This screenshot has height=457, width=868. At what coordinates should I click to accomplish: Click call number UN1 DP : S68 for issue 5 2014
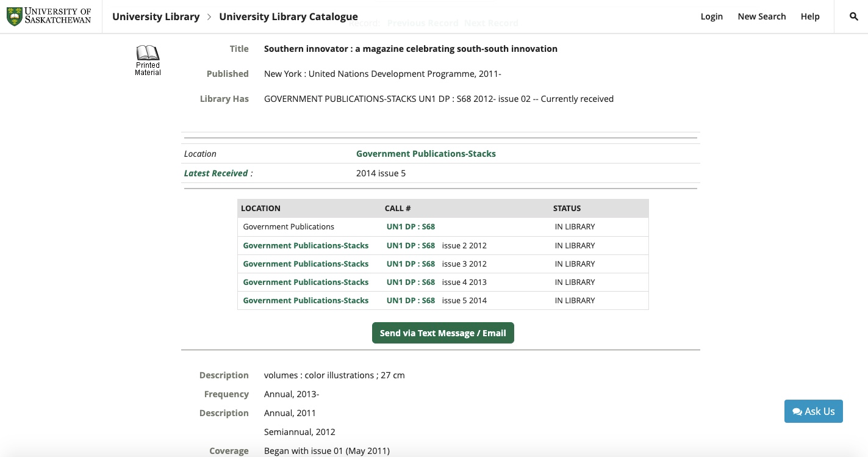411,301
